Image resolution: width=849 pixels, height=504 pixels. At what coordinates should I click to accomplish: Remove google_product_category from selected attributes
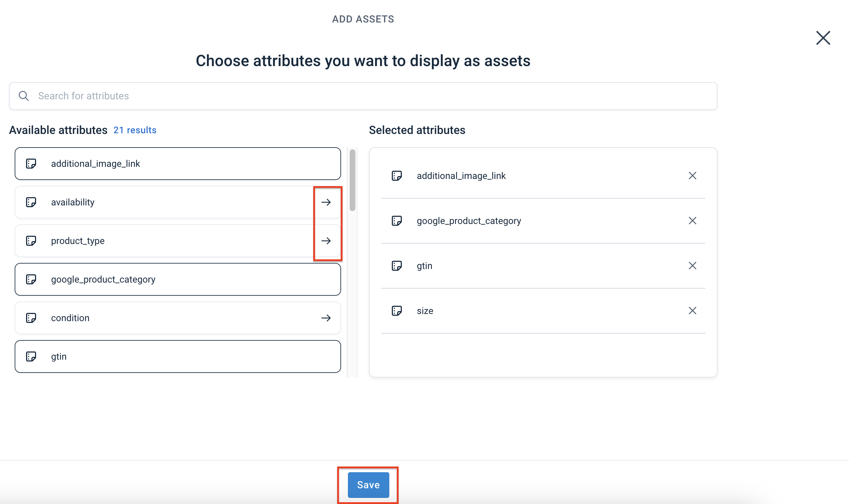692,220
